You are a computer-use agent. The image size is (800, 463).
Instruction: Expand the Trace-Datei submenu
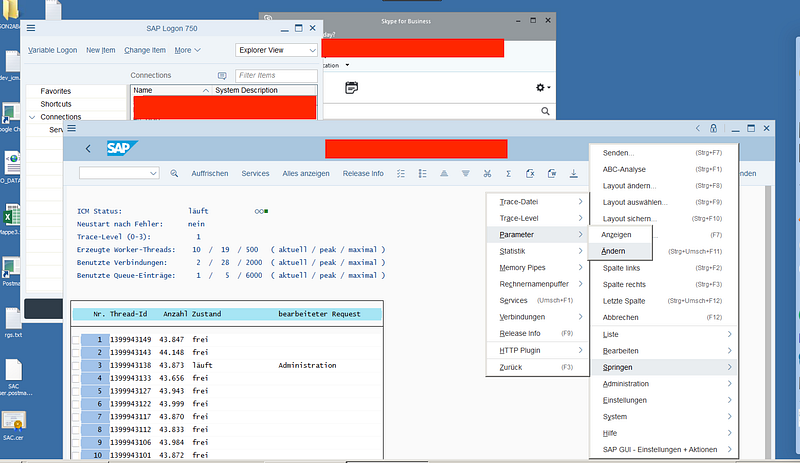(x=537, y=202)
